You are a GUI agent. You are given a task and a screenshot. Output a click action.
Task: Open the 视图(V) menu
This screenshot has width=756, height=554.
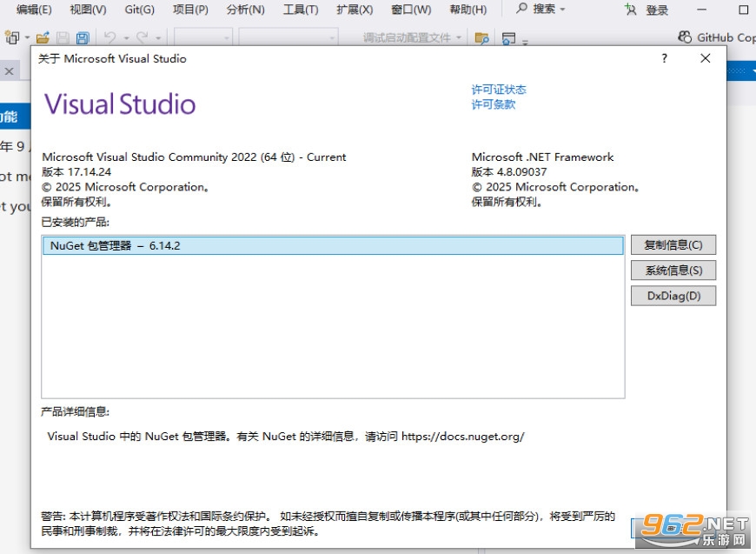point(88,10)
